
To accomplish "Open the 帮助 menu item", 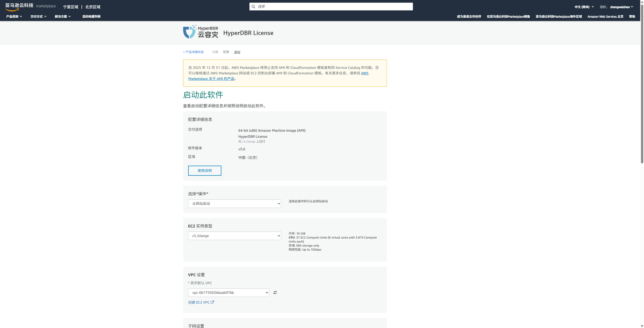I will 632,17.
